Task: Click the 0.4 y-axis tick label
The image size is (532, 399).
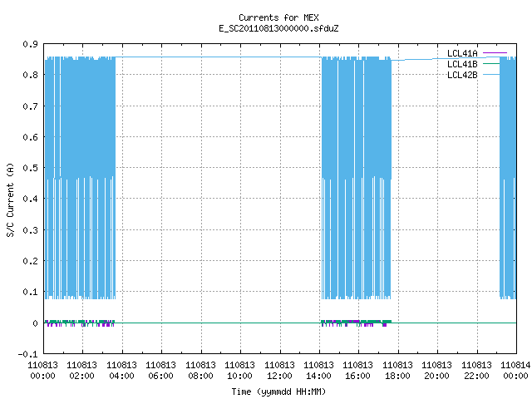Action: click(x=30, y=199)
